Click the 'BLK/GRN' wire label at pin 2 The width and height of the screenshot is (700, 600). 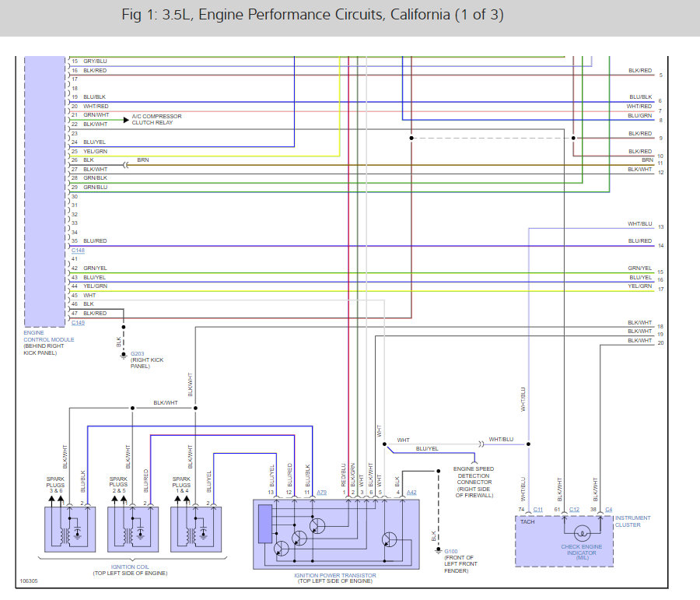point(352,475)
